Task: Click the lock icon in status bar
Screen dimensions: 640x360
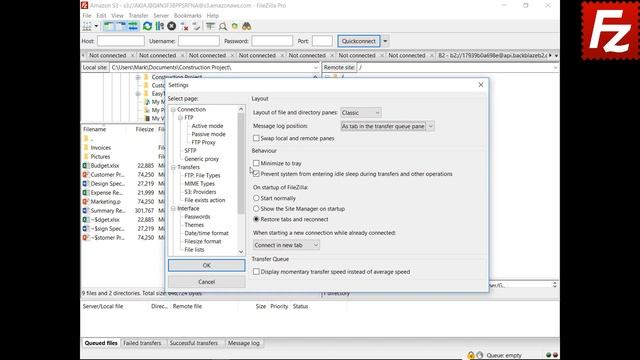Action: tap(471, 355)
